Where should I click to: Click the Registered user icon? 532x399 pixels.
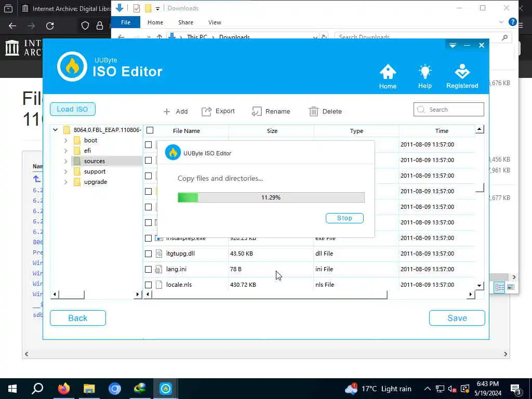point(462,77)
